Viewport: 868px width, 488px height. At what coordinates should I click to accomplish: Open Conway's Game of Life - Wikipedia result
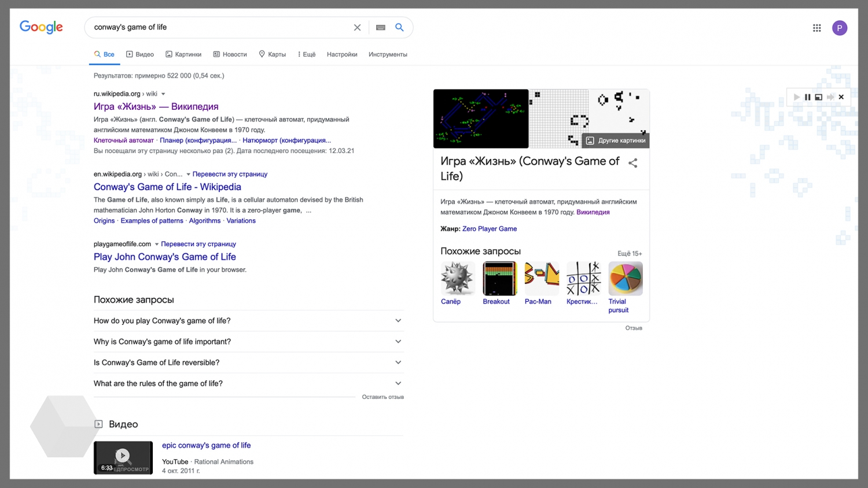coord(167,187)
